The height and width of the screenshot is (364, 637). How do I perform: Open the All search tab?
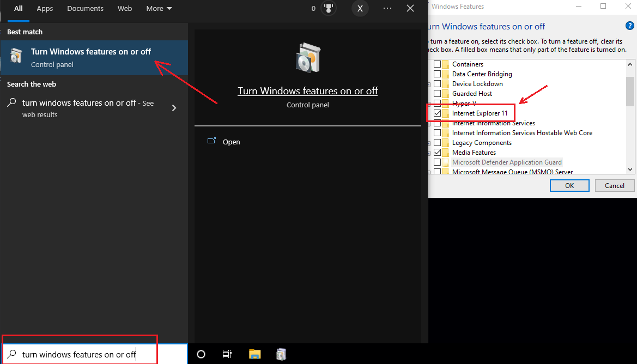pyautogui.click(x=19, y=9)
